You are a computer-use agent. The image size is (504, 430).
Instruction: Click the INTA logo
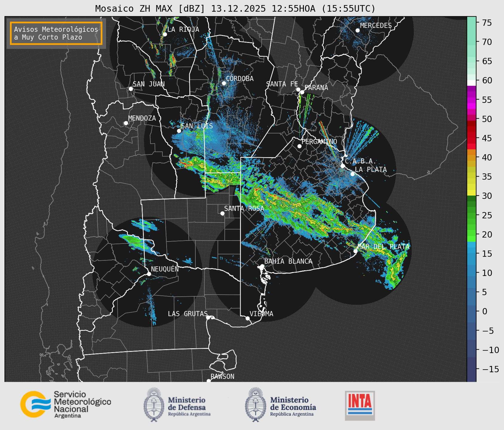click(360, 405)
